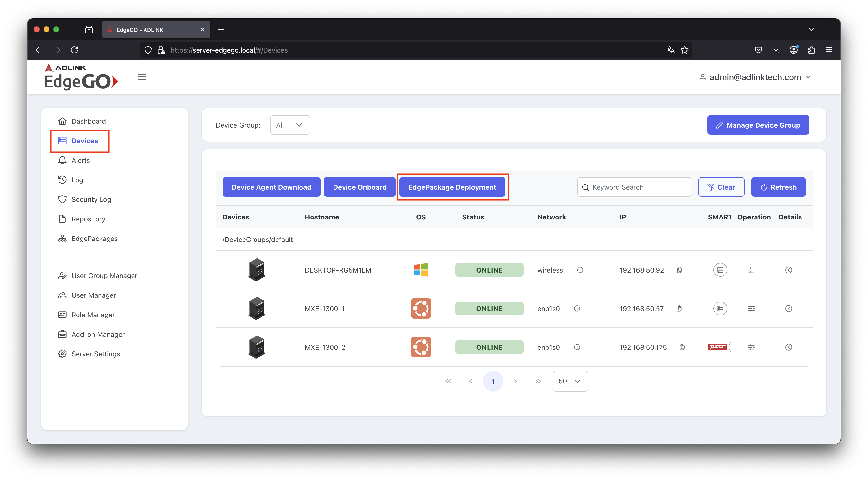Copy IP address of DESKTOP-RG5M1LM

(679, 270)
